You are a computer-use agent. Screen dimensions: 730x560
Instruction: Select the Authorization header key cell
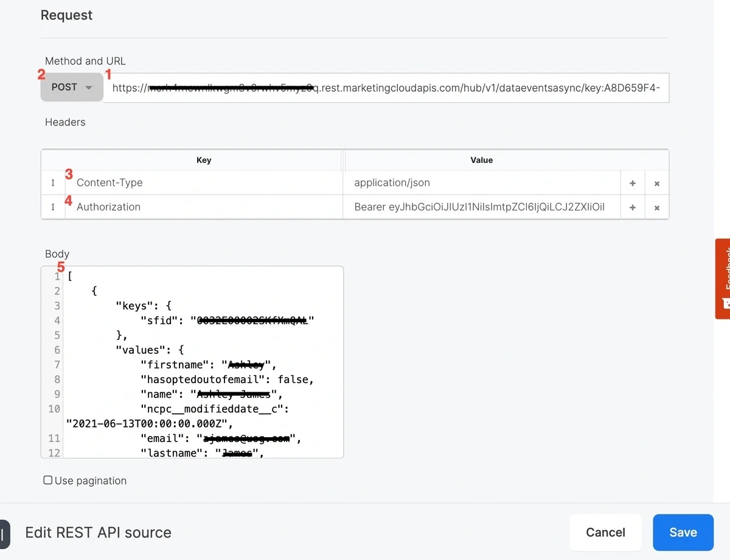click(x=204, y=207)
